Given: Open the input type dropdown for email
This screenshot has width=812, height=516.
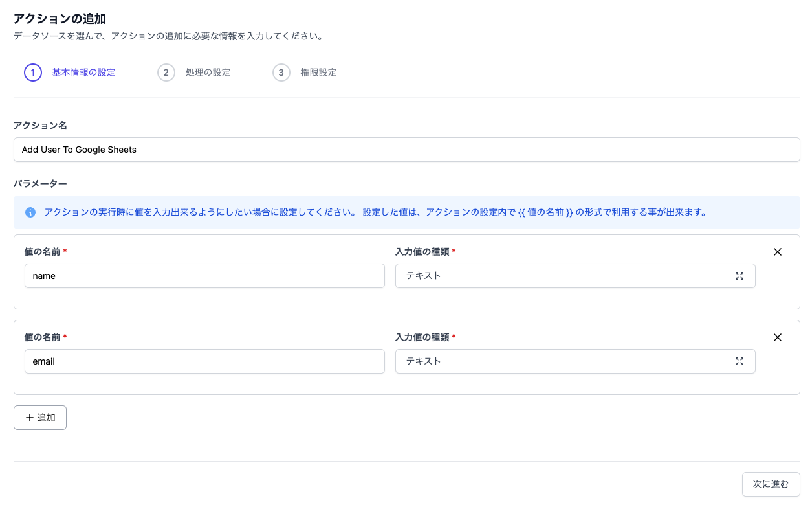Looking at the screenshot, I should [575, 361].
